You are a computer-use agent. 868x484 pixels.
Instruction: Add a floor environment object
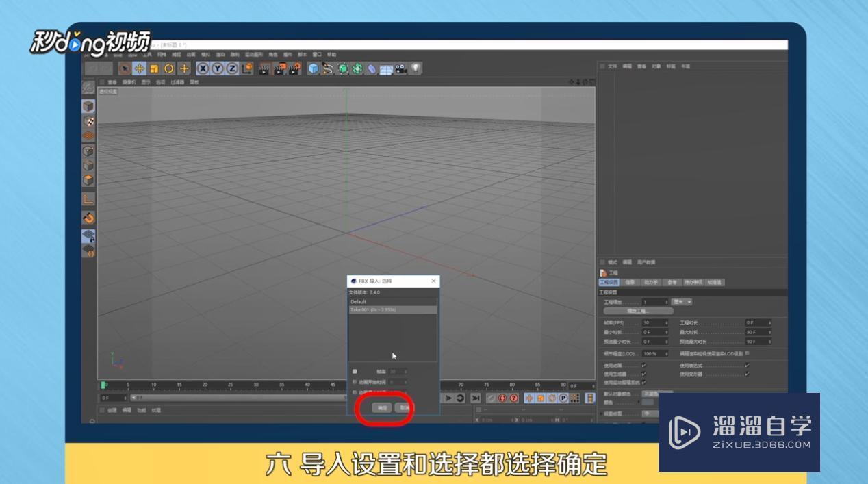click(x=386, y=68)
